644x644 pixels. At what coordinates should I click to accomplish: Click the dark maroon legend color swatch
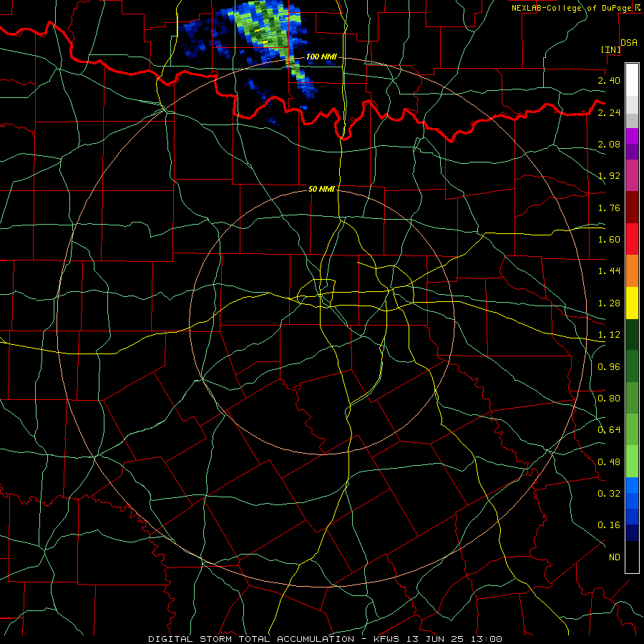(632, 208)
